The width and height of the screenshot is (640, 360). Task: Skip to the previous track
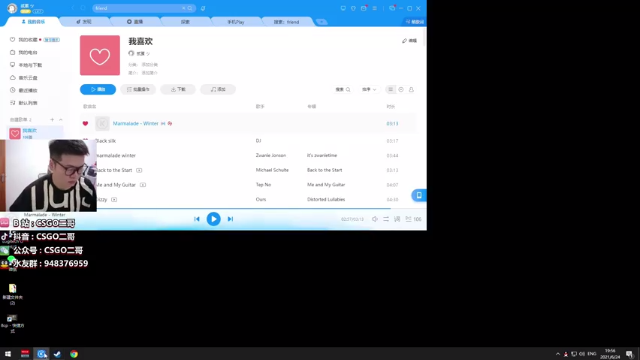click(197, 219)
